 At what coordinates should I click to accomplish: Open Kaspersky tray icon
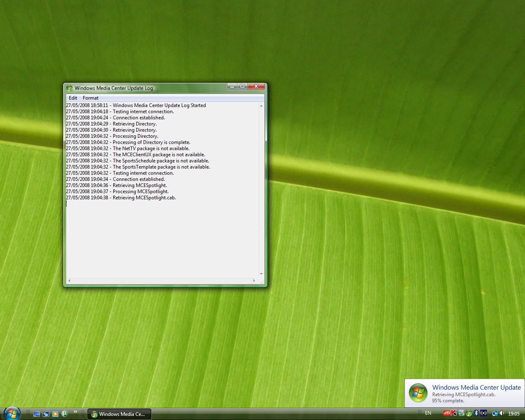pos(454,413)
